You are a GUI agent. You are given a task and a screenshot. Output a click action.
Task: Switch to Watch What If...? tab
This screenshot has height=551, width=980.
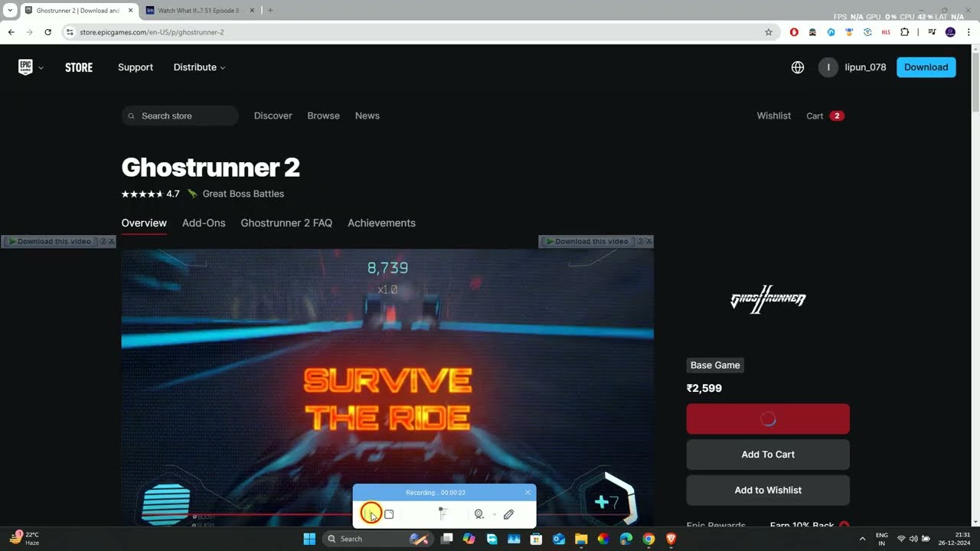tap(198, 11)
